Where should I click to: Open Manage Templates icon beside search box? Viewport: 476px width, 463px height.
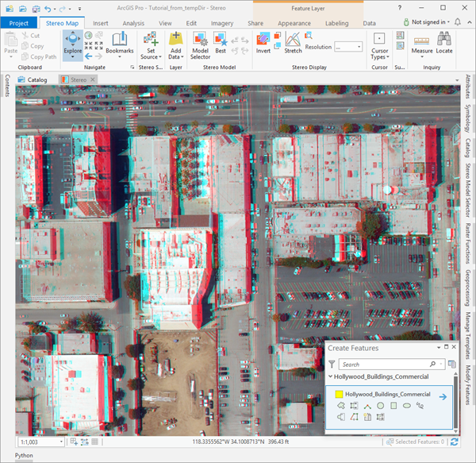pos(451,364)
